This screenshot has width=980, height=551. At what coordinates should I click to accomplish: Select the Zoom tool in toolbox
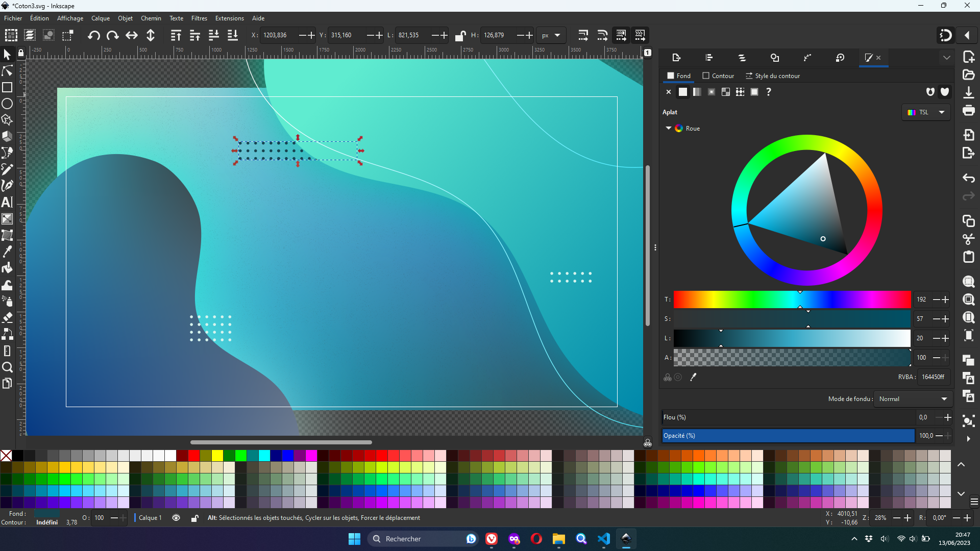[x=7, y=367]
